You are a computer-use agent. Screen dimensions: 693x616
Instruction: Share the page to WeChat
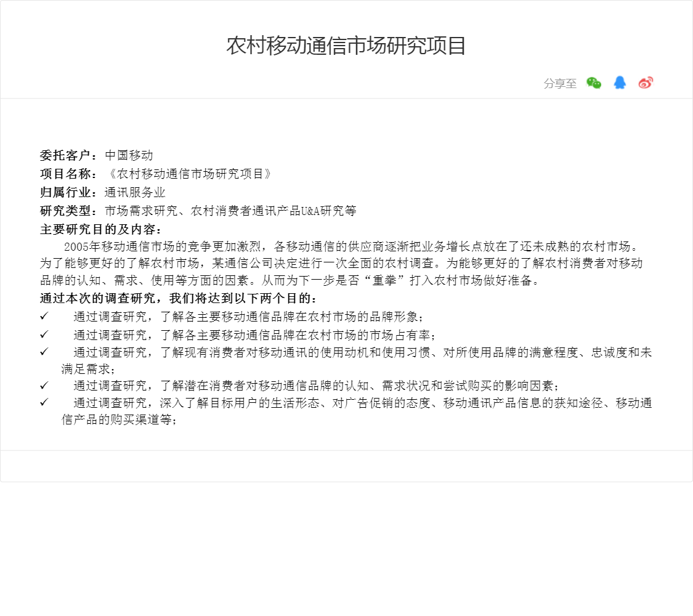(x=594, y=83)
